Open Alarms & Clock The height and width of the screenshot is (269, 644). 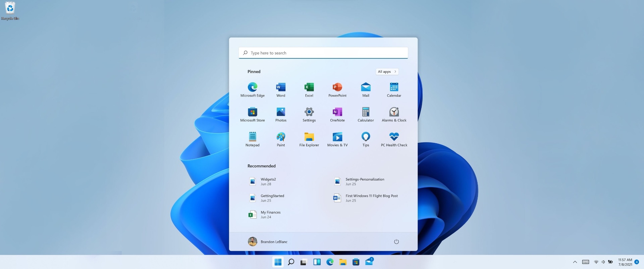394,114
